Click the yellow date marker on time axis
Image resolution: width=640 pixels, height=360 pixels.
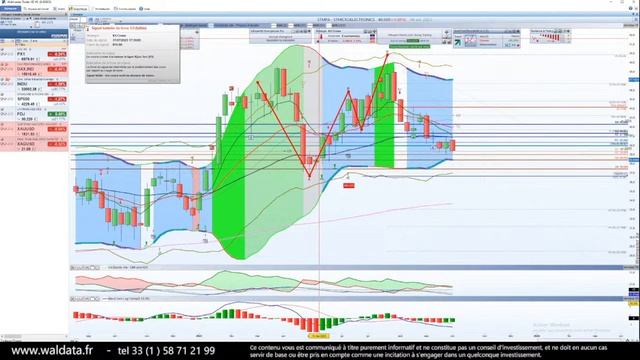click(x=318, y=336)
